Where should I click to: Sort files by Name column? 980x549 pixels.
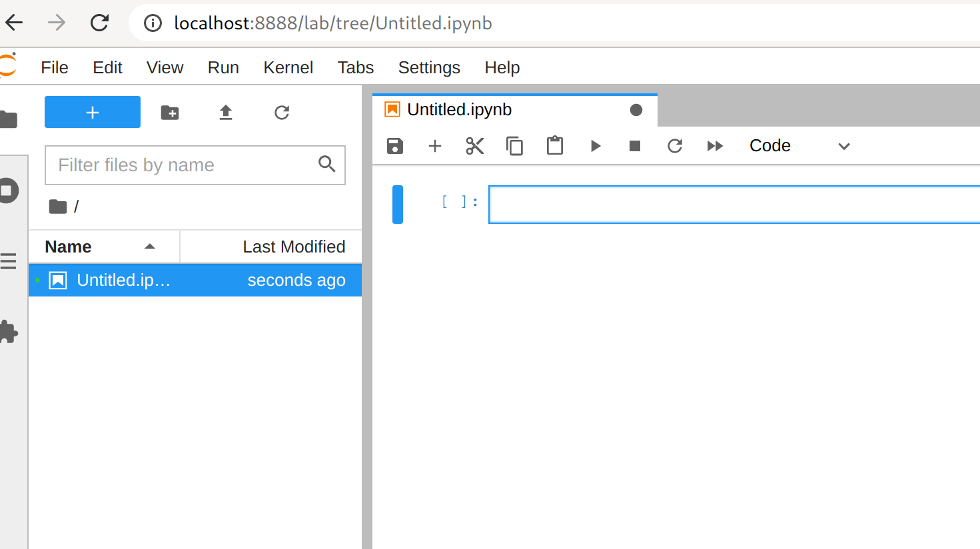click(104, 247)
